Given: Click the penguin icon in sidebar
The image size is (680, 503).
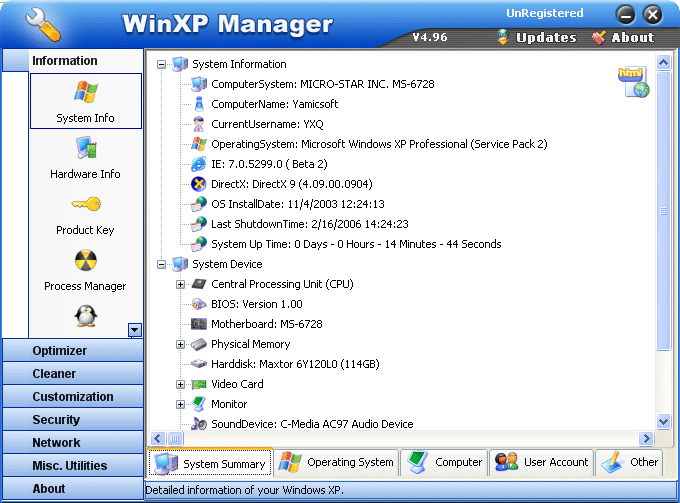Looking at the screenshot, I should [86, 315].
